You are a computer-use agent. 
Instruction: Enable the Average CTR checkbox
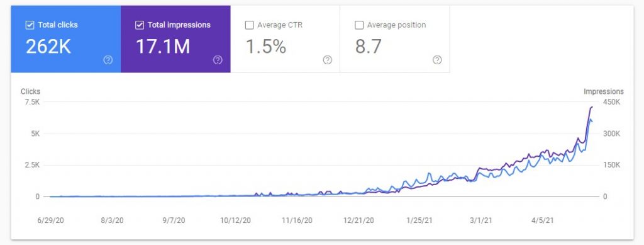click(249, 25)
